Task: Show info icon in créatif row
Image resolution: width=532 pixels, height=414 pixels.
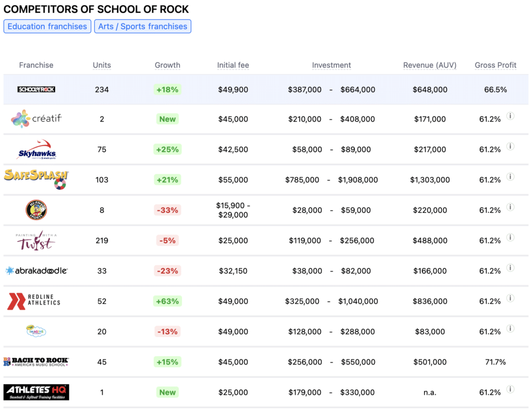Action: pyautogui.click(x=510, y=116)
